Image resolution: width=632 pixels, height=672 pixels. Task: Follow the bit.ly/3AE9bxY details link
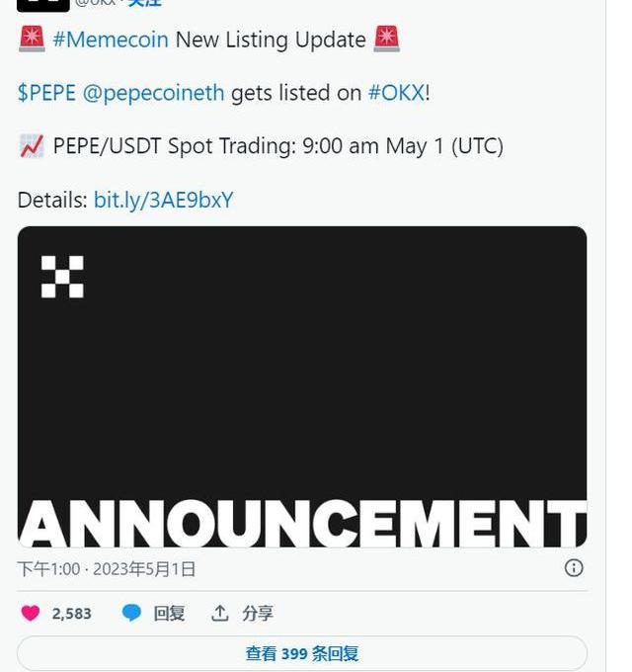click(x=163, y=201)
